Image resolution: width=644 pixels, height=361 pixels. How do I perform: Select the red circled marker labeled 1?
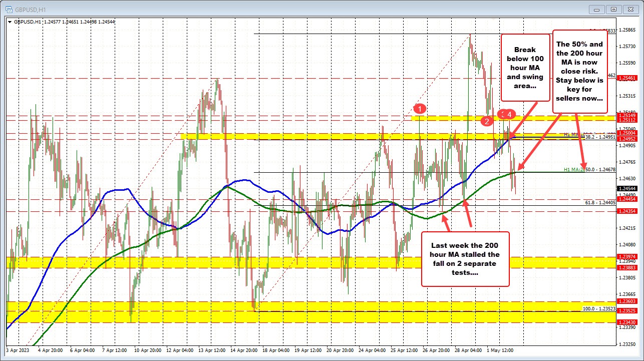click(420, 108)
